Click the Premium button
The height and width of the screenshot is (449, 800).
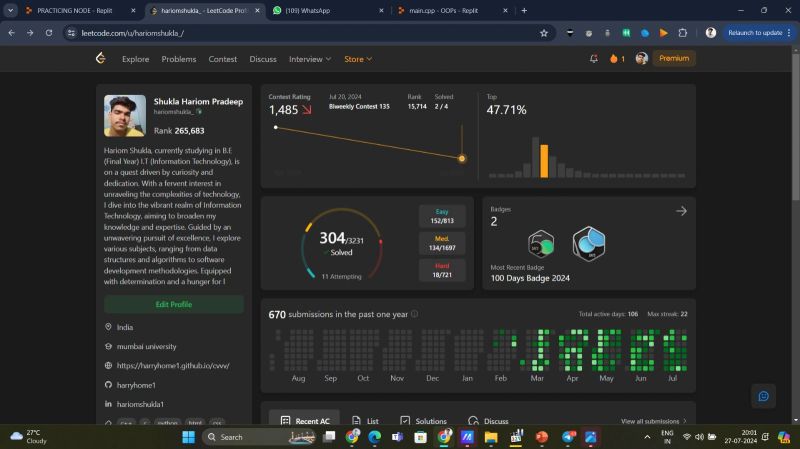[x=673, y=58]
